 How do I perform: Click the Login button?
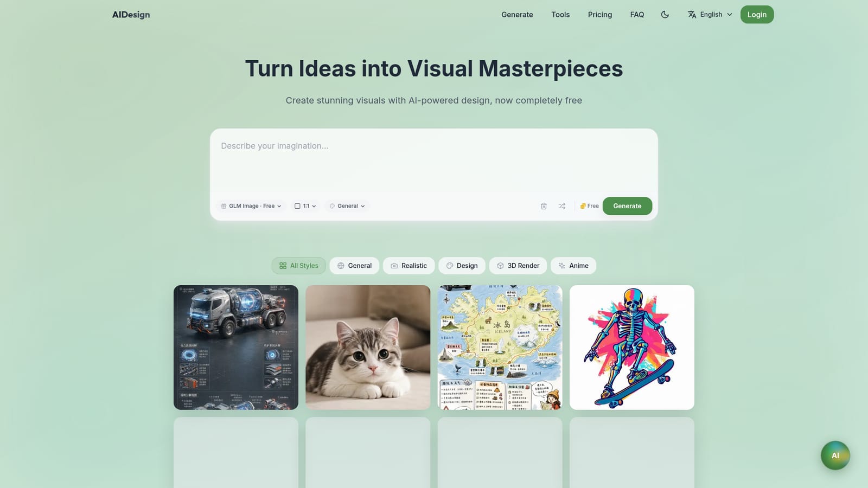click(x=757, y=15)
